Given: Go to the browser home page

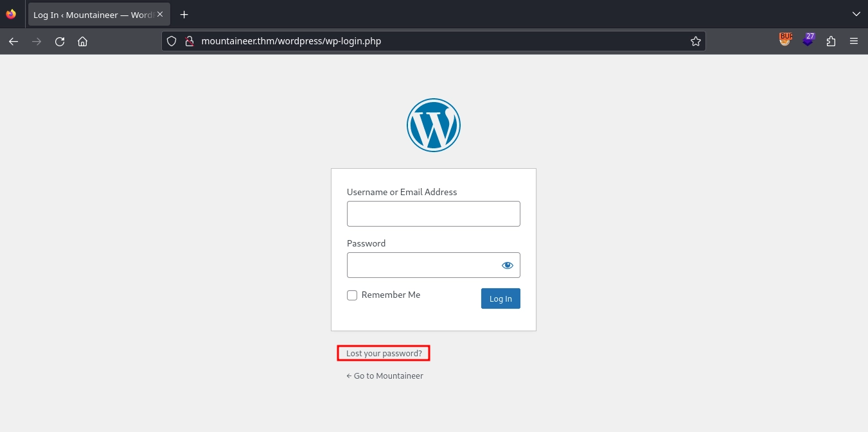Looking at the screenshot, I should click(x=82, y=41).
